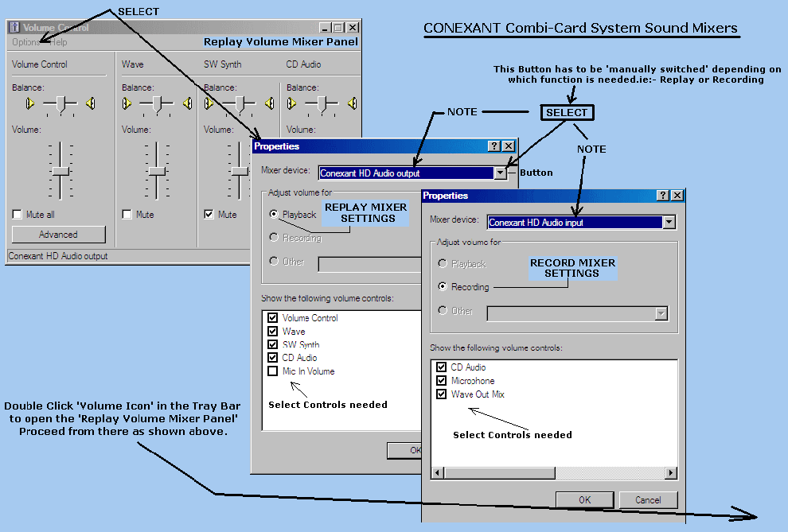Click the 'SW Synth' column heading
788x532 pixels.
point(223,64)
